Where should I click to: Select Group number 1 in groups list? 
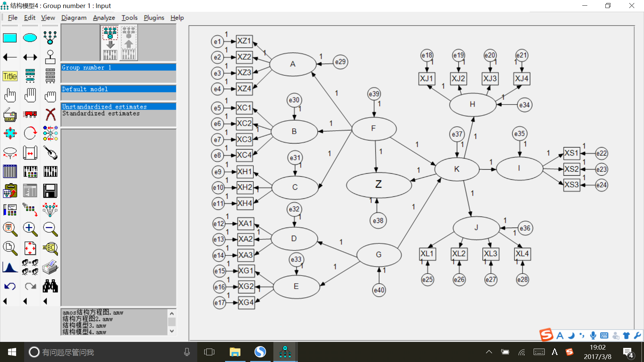click(118, 67)
